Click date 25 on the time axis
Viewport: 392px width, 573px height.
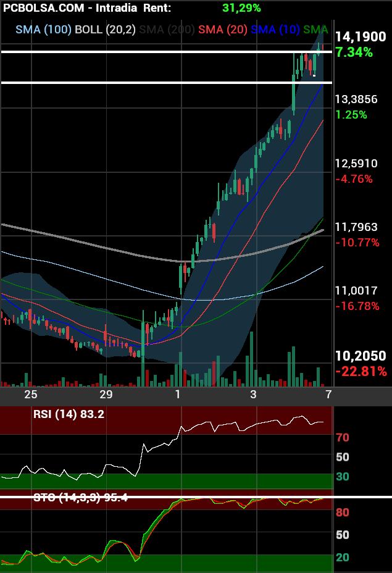click(x=31, y=394)
